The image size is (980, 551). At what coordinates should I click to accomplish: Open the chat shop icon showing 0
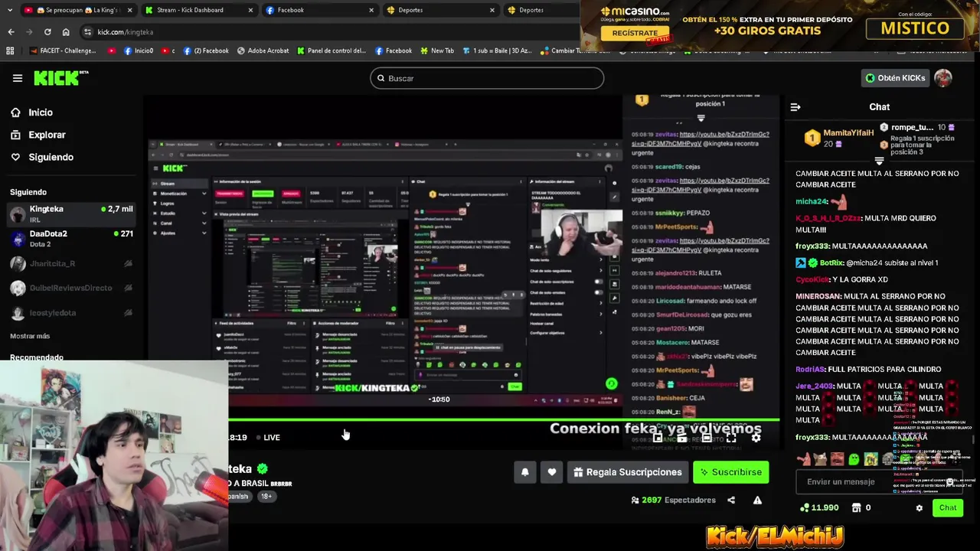[861, 507]
